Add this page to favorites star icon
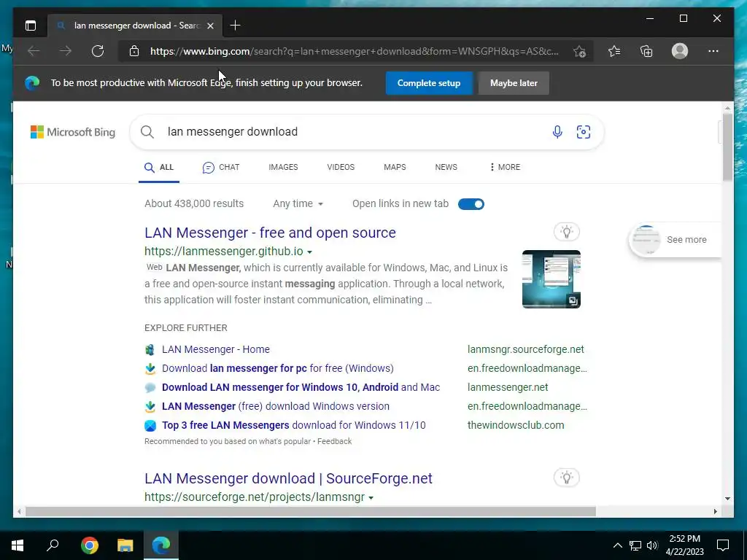 (579, 51)
